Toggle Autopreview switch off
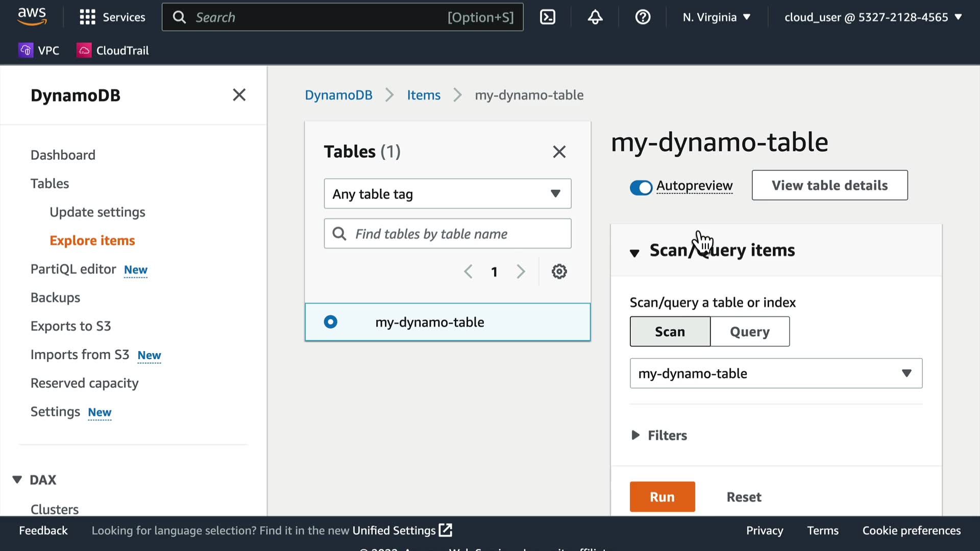Image resolution: width=980 pixels, height=551 pixels. [641, 187]
